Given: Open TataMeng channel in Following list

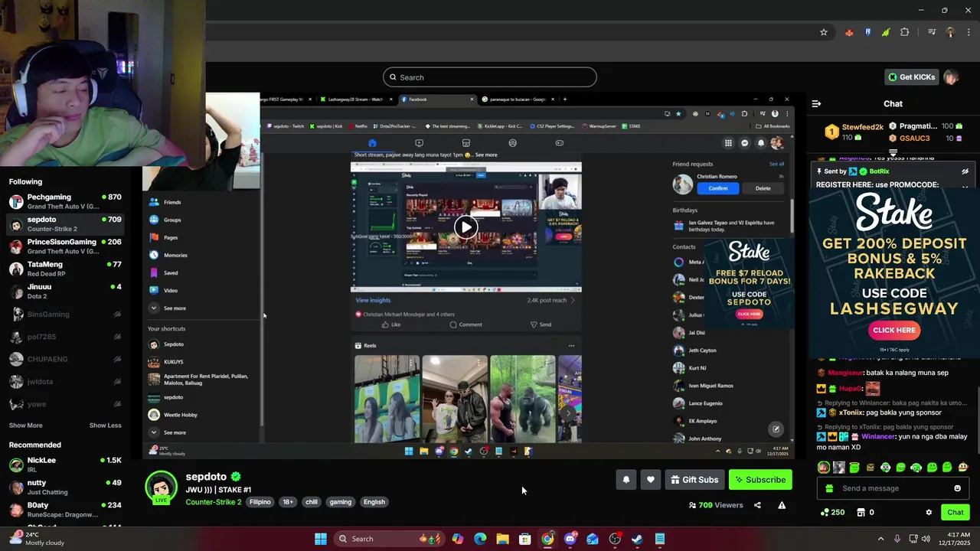Looking at the screenshot, I should [x=65, y=269].
